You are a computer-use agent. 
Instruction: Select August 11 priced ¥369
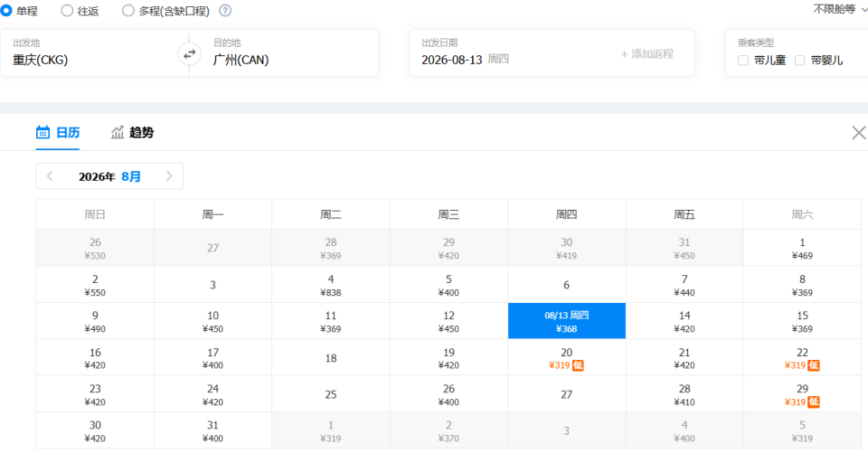pos(331,321)
